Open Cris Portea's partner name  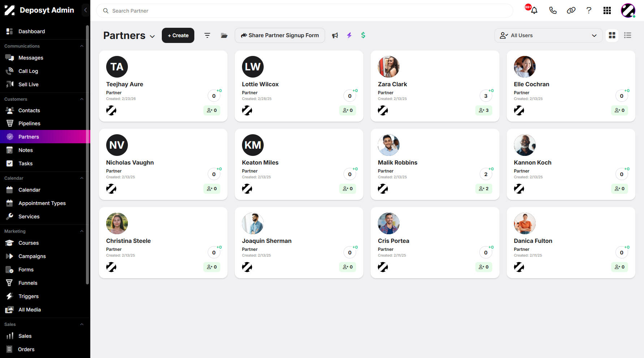(393, 241)
